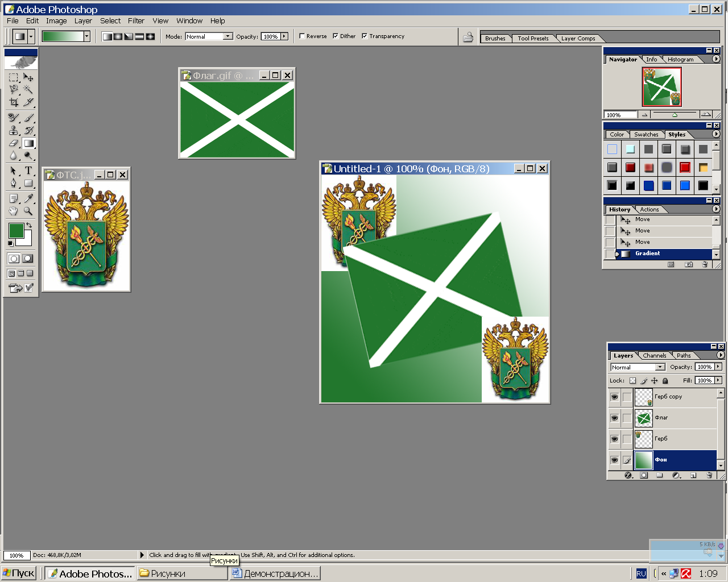Select the Zoom tool
Viewport: 728px width, 582px height.
coord(28,211)
